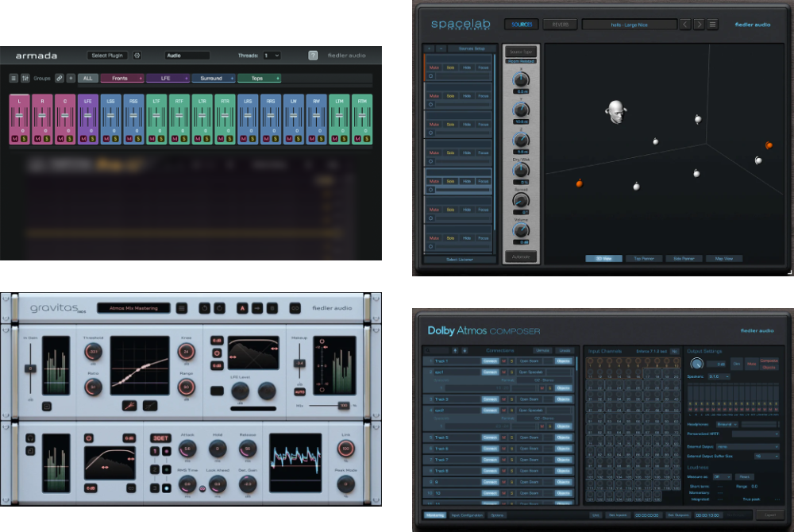Select the Top Panner view tab
The image size is (794, 532).
(x=643, y=258)
